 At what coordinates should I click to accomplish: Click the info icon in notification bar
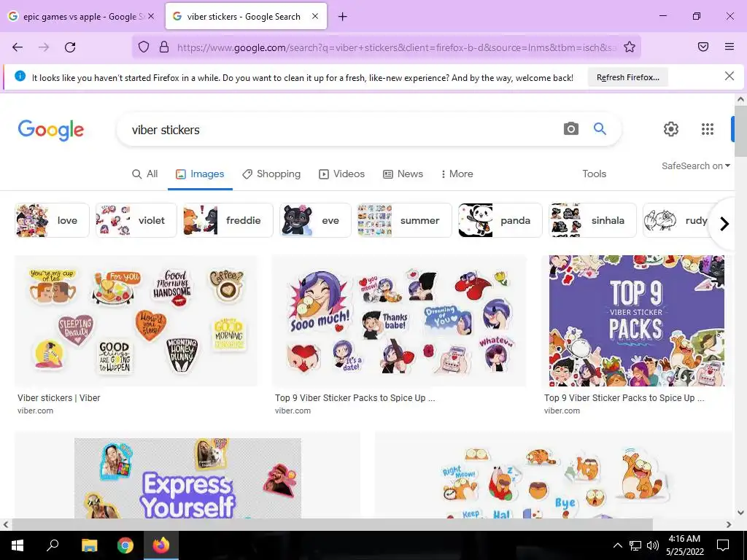click(x=20, y=76)
